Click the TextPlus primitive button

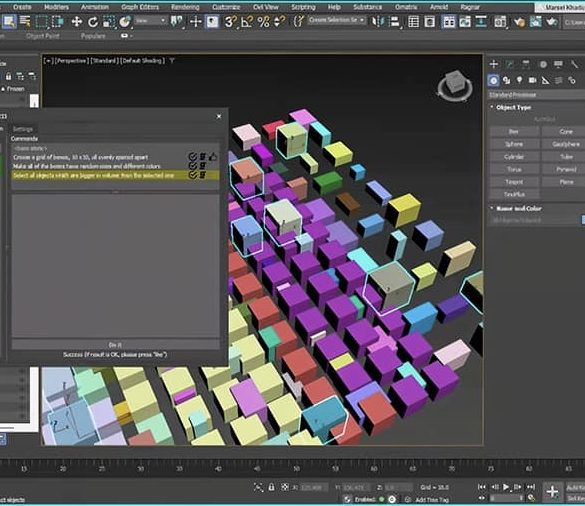point(514,194)
